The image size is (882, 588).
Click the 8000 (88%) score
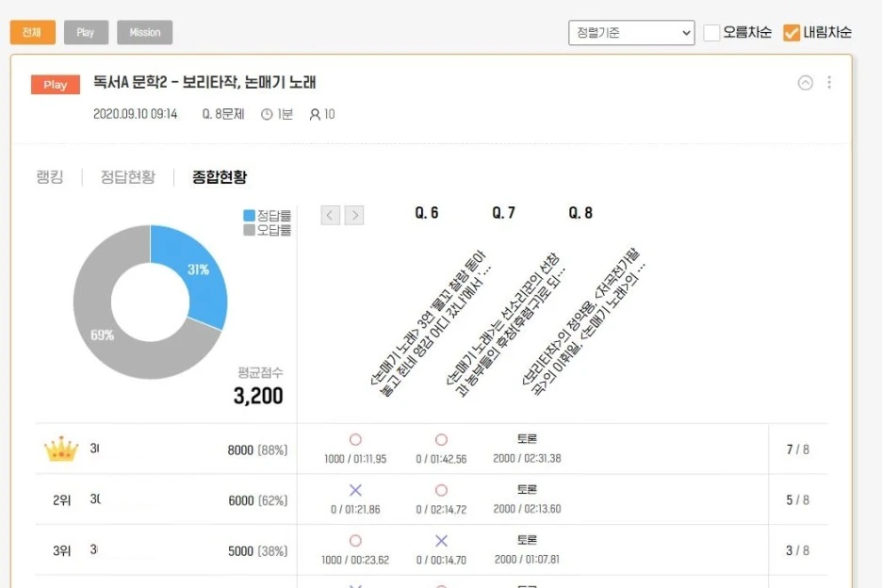coord(257,450)
